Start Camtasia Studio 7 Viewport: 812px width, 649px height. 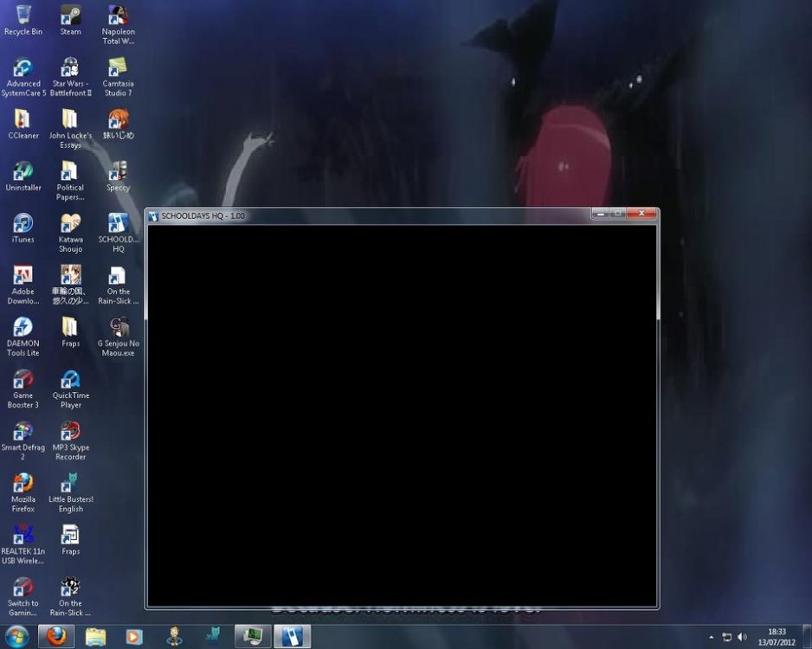(118, 69)
